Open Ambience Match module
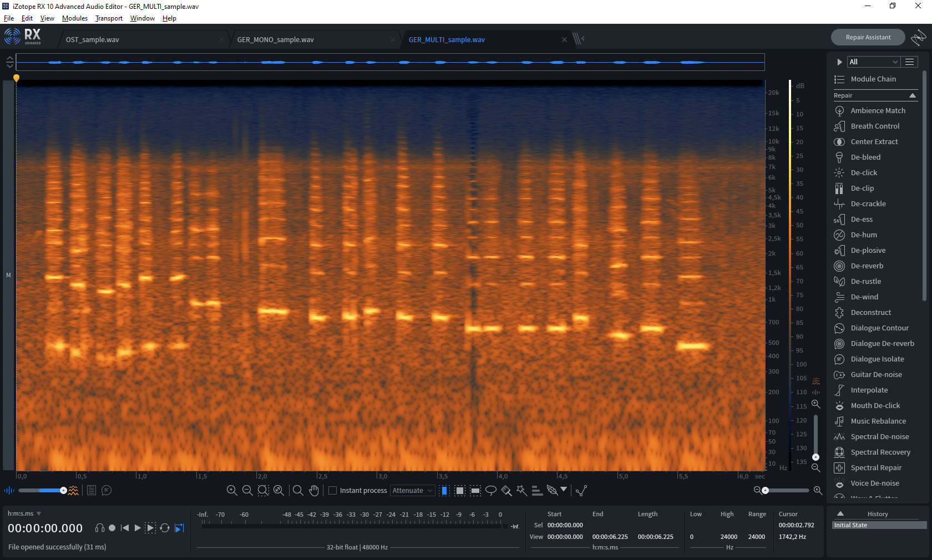The width and height of the screenshot is (932, 560). [878, 111]
